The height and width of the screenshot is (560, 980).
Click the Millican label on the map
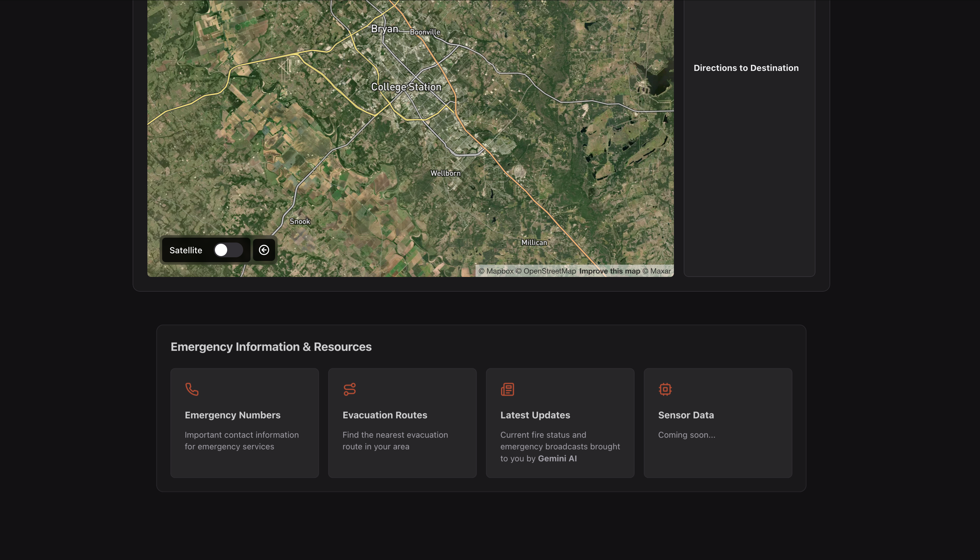(534, 243)
